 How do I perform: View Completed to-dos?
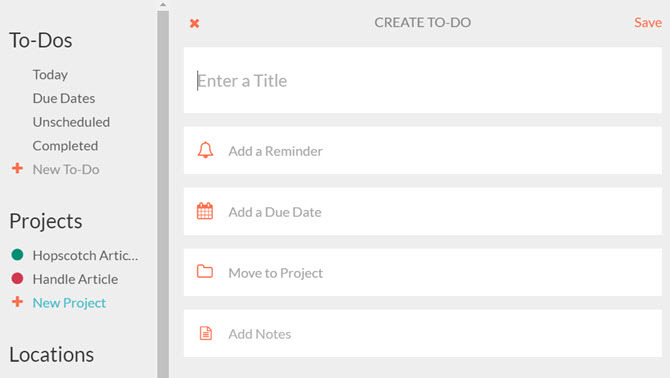[x=65, y=146]
